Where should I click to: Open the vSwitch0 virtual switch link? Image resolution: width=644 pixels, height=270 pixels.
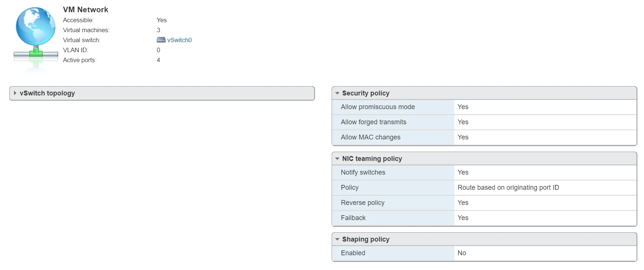pyautogui.click(x=179, y=40)
